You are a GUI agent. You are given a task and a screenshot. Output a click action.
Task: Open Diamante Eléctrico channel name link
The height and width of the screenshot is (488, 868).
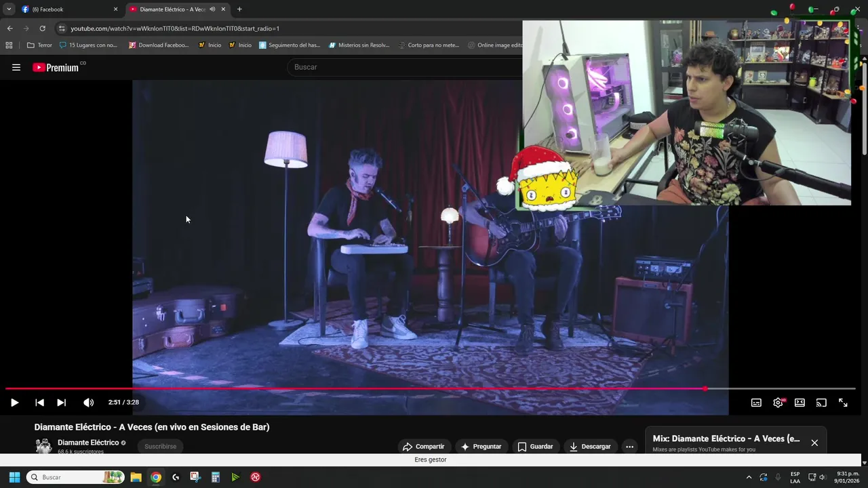click(88, 443)
